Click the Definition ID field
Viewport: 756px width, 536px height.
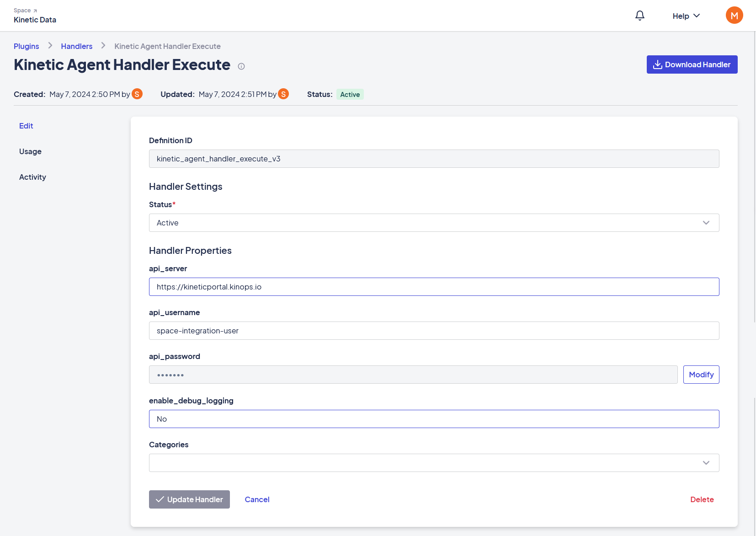point(434,159)
